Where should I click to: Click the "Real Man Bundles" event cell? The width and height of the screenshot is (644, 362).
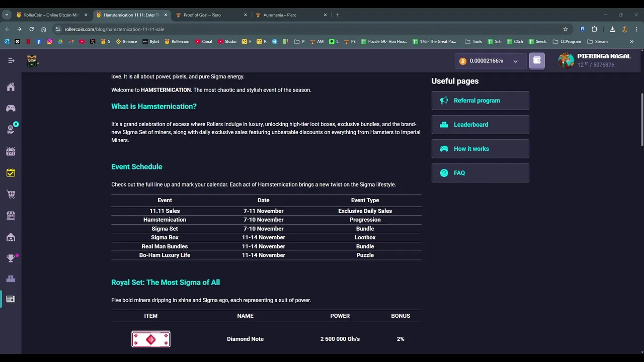pos(165,246)
